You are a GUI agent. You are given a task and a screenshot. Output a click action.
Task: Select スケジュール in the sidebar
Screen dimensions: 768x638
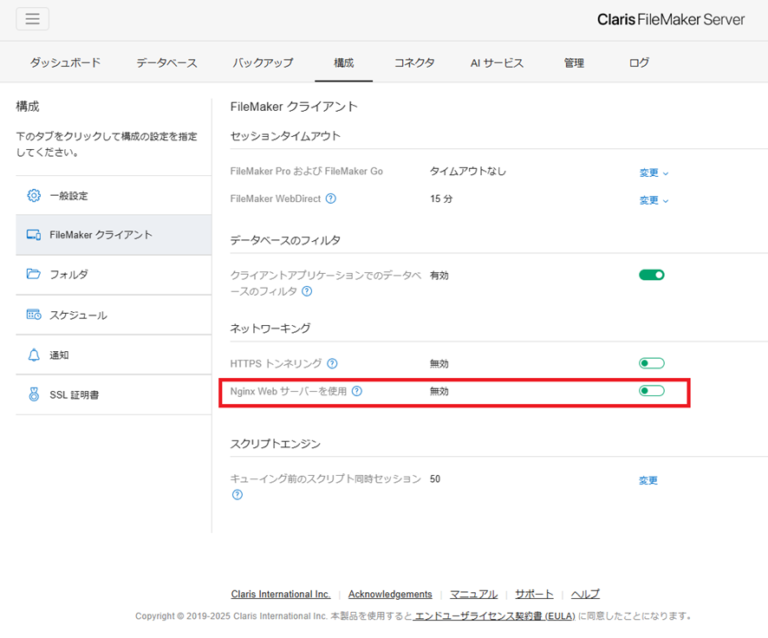coord(78,315)
